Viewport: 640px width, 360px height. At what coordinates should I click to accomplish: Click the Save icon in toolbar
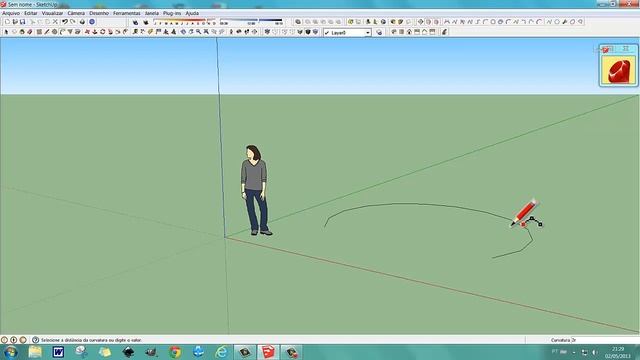pyautogui.click(x=22, y=22)
